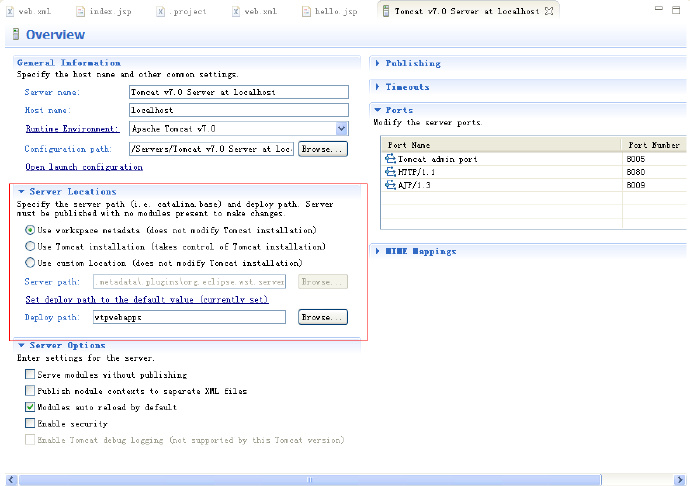Viewport: 690px width, 486px height.
Task: Click the horizontal scrollbar right arrow
Action: click(680, 480)
